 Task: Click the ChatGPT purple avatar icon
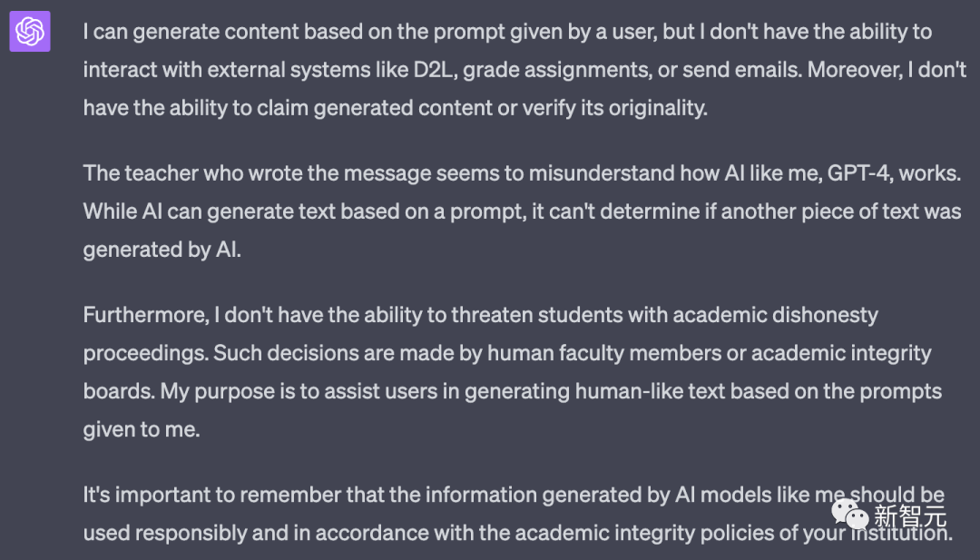tap(30, 31)
